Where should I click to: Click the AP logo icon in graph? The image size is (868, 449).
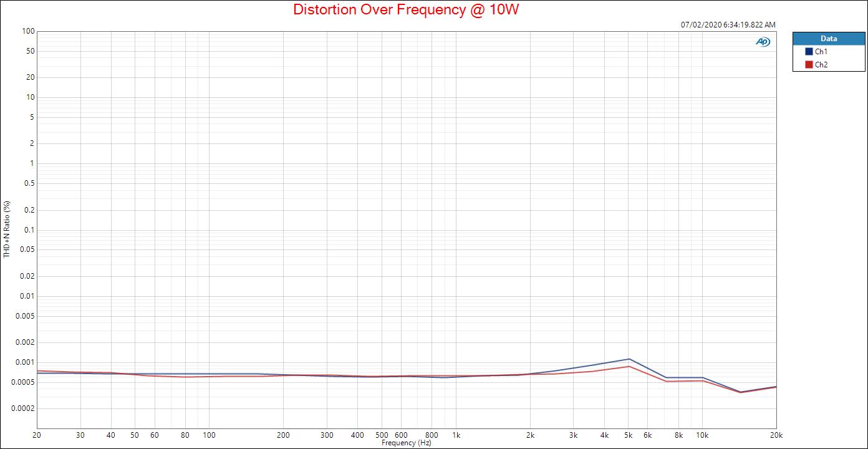click(763, 42)
